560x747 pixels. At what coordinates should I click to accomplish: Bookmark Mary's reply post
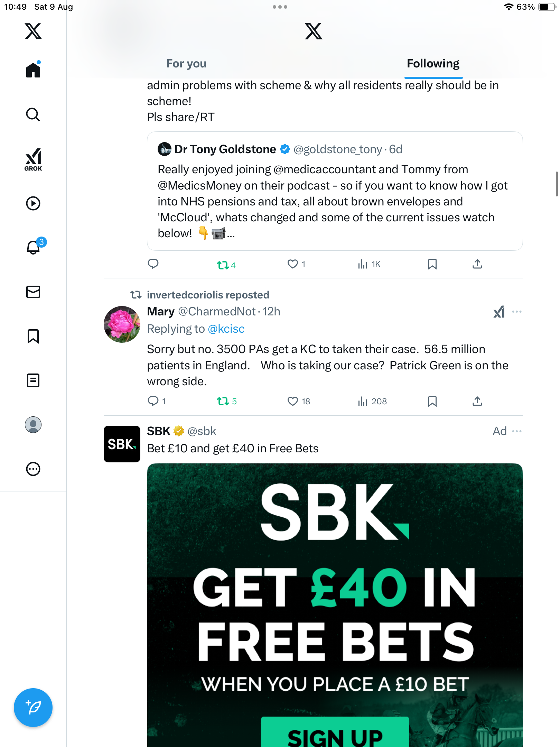432,401
